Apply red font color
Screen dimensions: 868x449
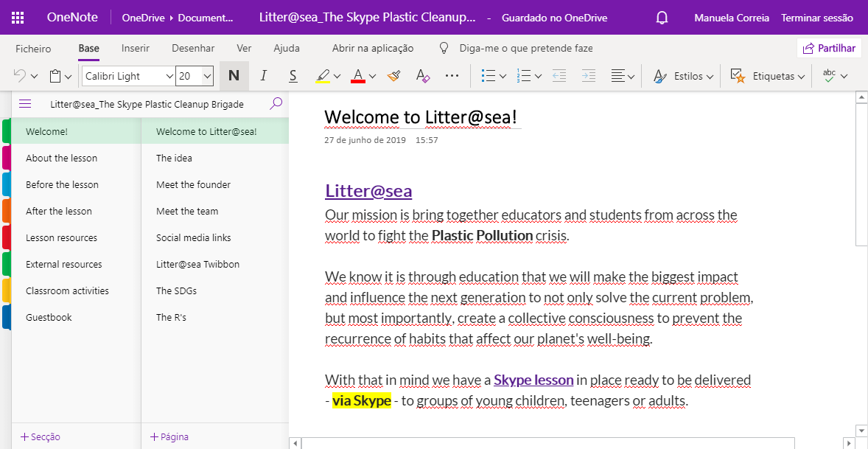(x=358, y=76)
